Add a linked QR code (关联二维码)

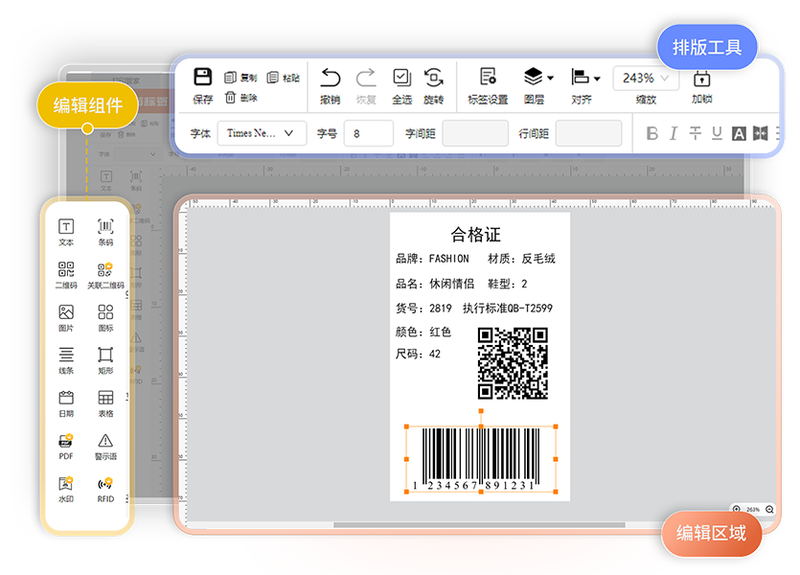[106, 275]
